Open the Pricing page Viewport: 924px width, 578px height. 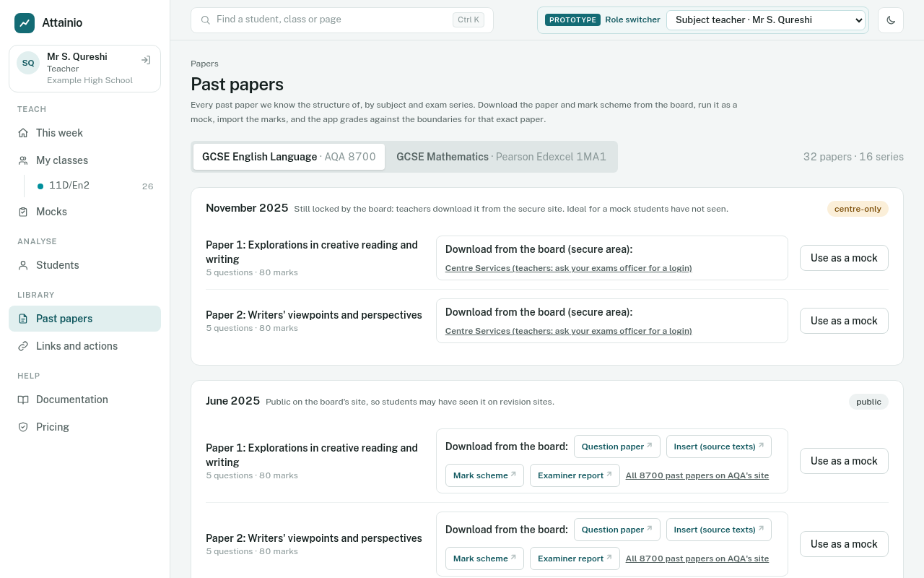84,427
